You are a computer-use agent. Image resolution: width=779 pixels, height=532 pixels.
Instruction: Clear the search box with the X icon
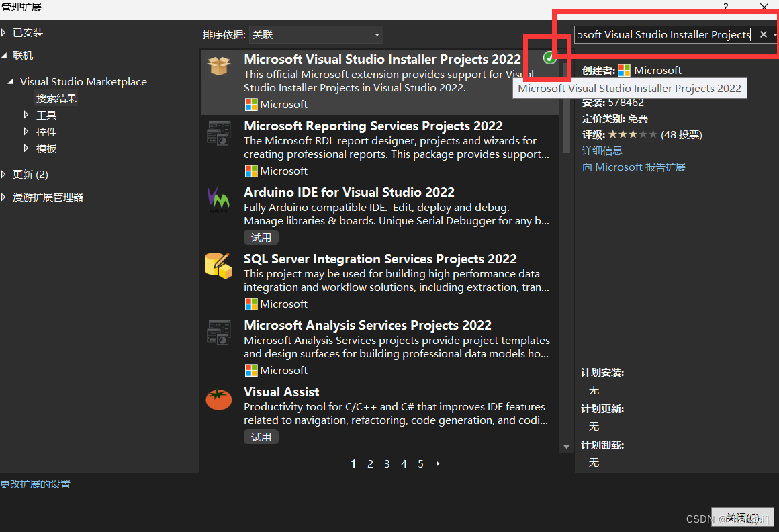coord(763,34)
